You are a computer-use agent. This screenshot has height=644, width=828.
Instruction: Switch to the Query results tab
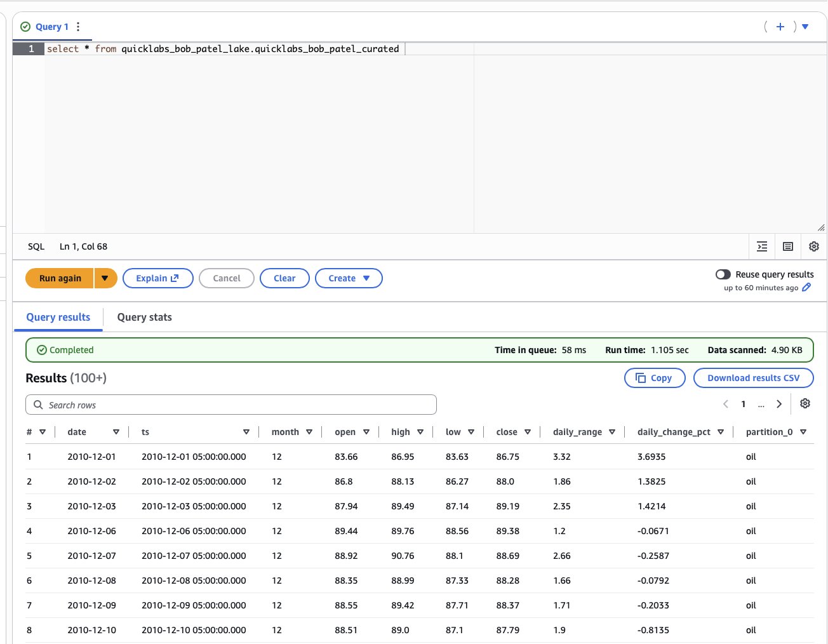click(x=58, y=317)
